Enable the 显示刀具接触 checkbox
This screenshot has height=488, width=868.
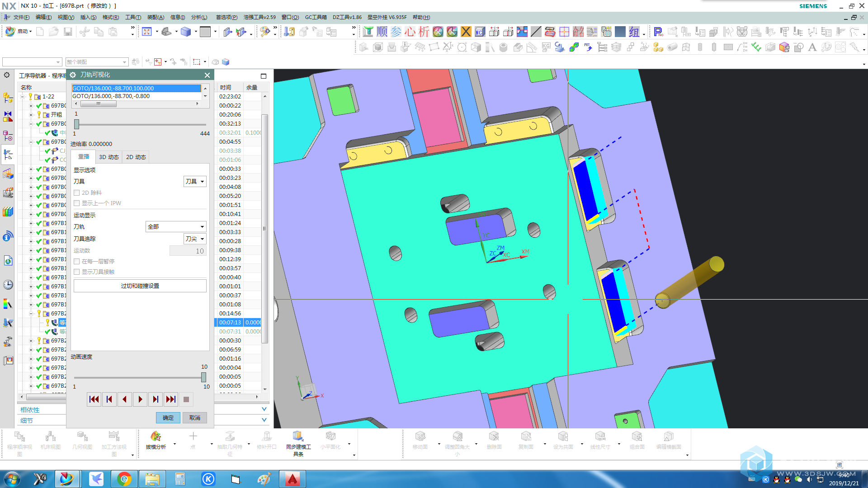[x=77, y=272]
